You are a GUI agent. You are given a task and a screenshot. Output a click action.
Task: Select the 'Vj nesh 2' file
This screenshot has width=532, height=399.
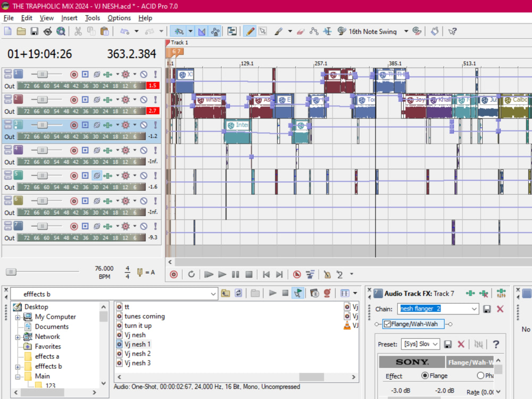tap(137, 354)
